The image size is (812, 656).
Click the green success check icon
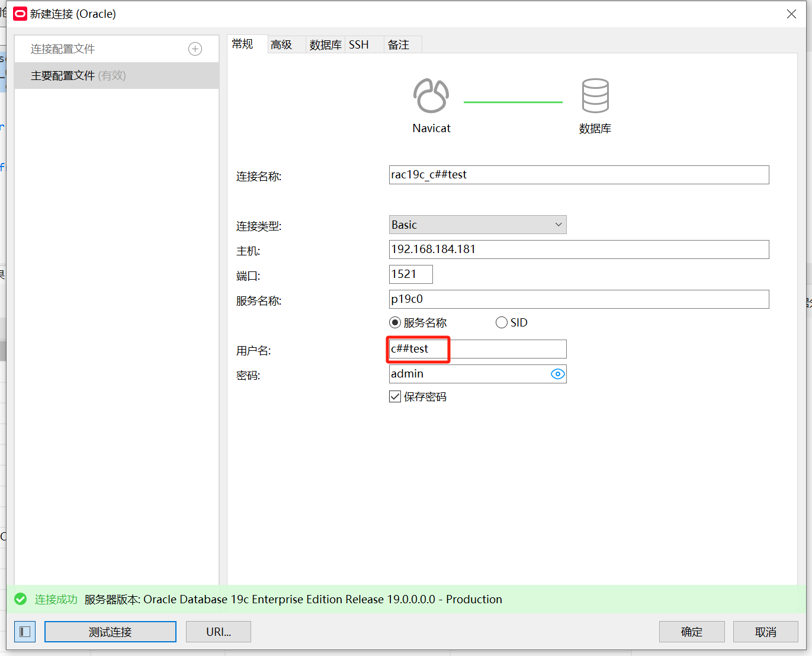[x=21, y=599]
